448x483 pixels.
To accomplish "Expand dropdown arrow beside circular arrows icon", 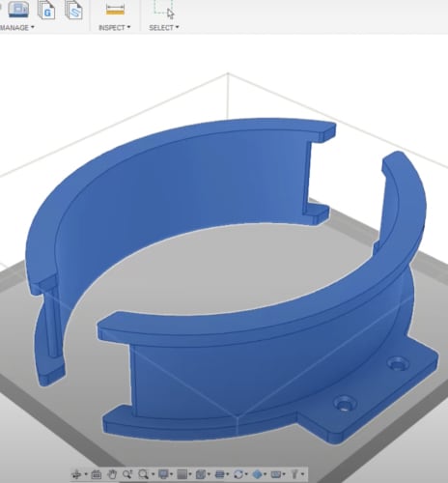I will [x=246, y=474].
